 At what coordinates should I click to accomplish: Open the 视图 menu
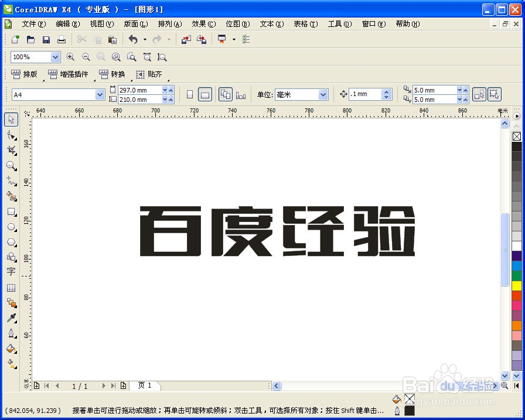click(x=102, y=24)
